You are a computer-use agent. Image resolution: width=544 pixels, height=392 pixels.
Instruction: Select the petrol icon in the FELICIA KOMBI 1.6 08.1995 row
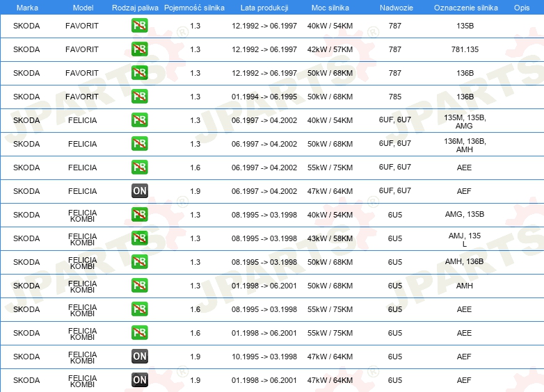point(139,309)
